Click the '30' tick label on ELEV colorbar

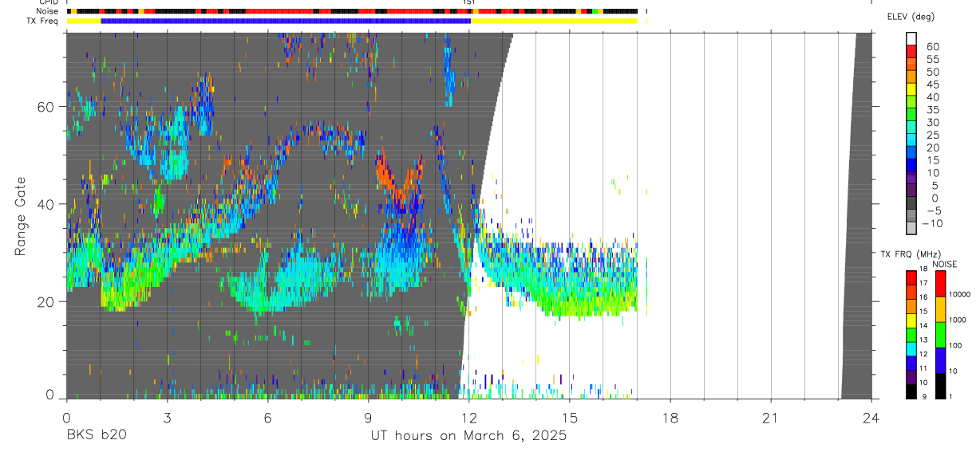(933, 123)
